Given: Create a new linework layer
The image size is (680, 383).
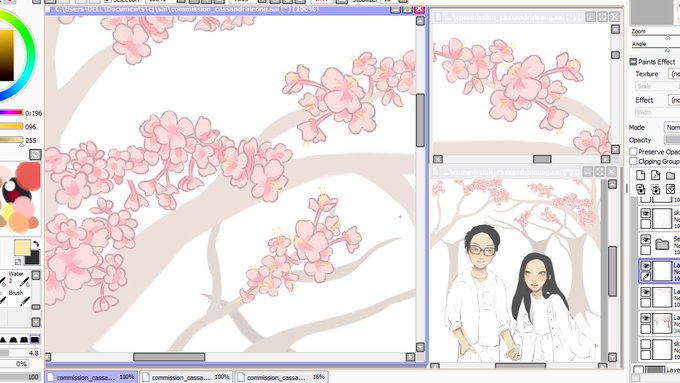Looking at the screenshot, I should point(655,175).
